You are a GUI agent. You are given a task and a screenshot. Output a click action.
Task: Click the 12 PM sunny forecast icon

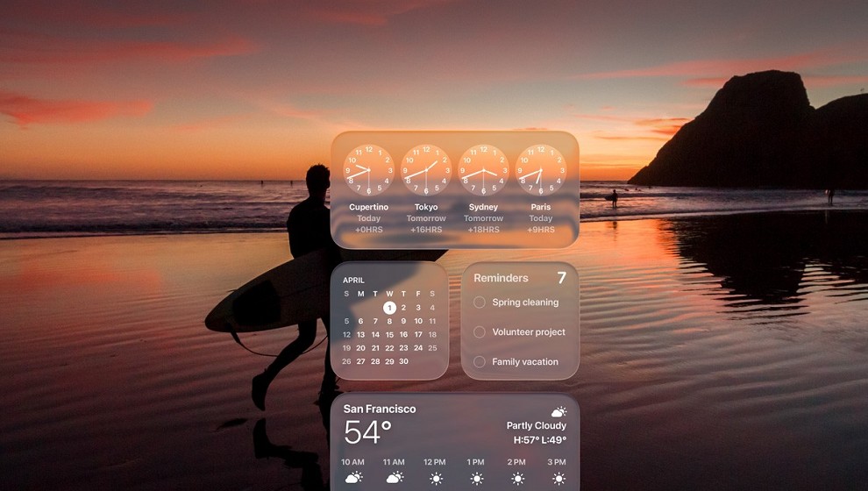coord(436,478)
